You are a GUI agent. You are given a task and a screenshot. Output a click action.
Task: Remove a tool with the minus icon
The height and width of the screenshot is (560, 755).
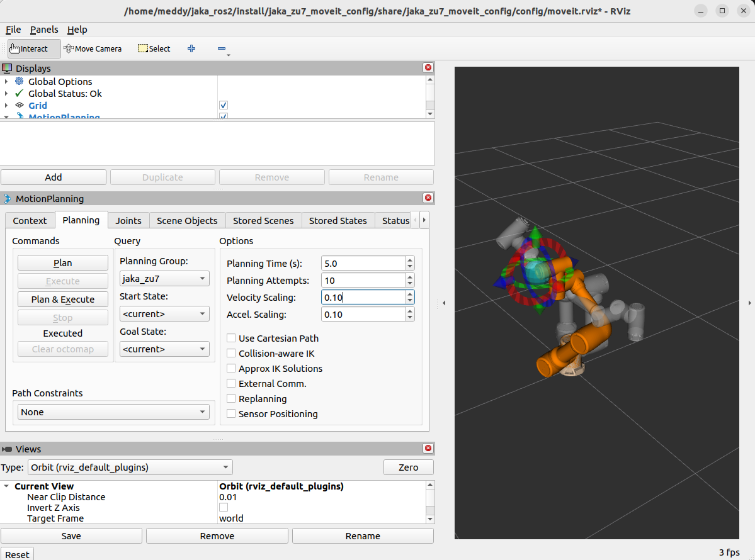pos(222,48)
